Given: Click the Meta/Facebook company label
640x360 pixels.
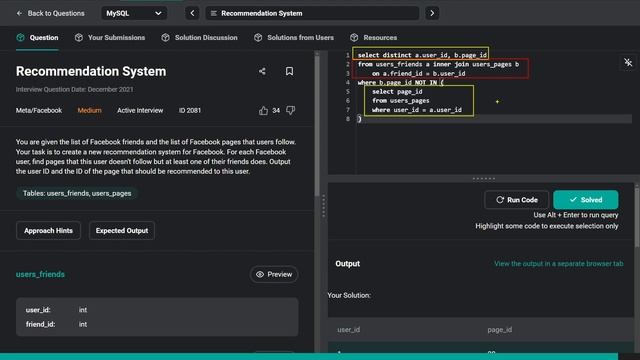Looking at the screenshot, I should click(39, 111).
